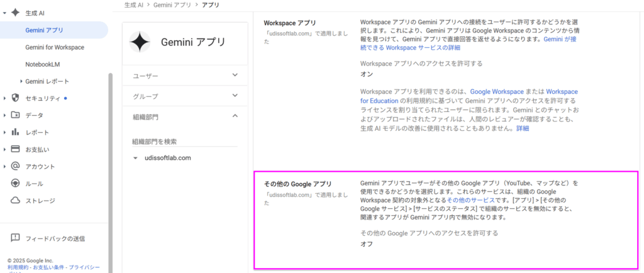644x273 pixels.
Task: Open Gemini レポート menu item
Action: point(47,81)
